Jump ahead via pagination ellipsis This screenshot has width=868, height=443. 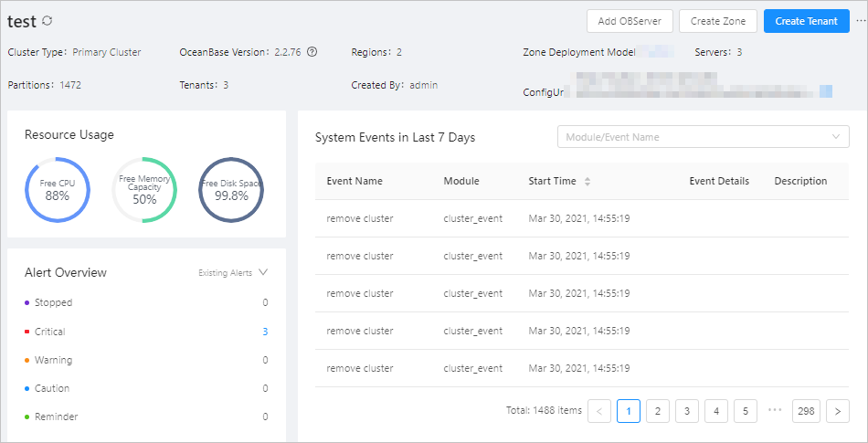[x=775, y=410]
